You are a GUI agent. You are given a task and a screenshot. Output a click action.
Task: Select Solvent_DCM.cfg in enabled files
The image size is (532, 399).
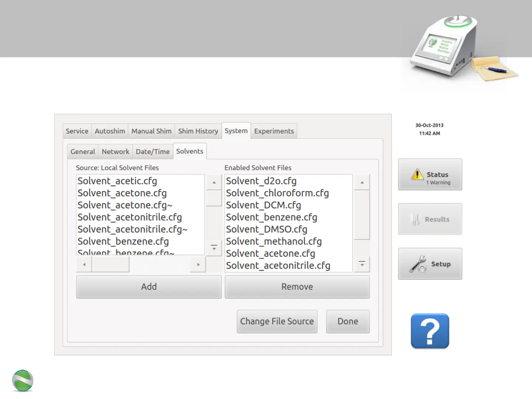click(289, 205)
